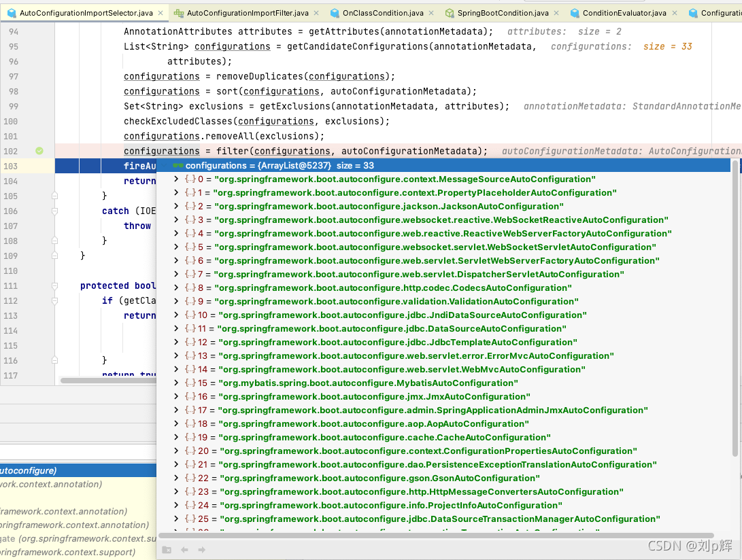Click the popup's vertical scrollbar

(735, 307)
